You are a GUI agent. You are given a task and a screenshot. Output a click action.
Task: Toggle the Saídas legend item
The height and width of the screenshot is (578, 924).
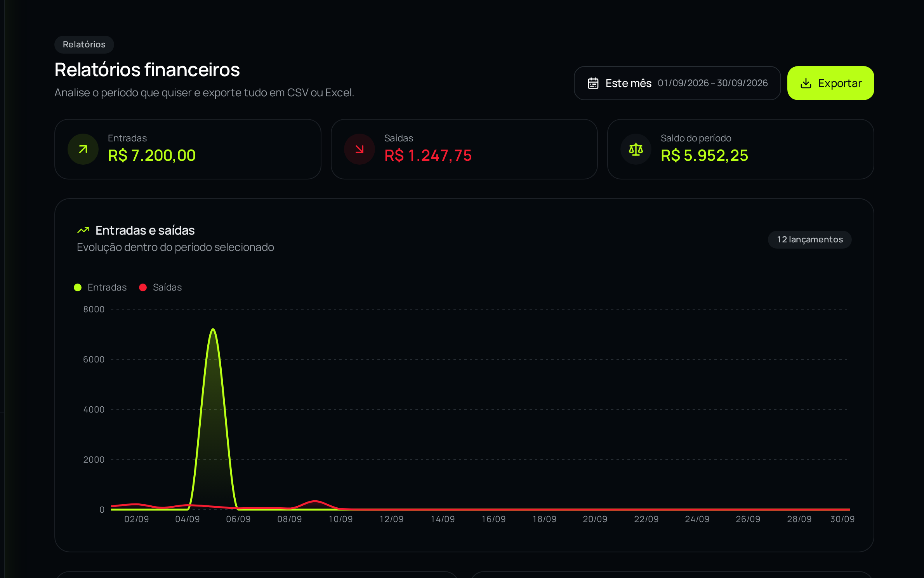point(160,287)
